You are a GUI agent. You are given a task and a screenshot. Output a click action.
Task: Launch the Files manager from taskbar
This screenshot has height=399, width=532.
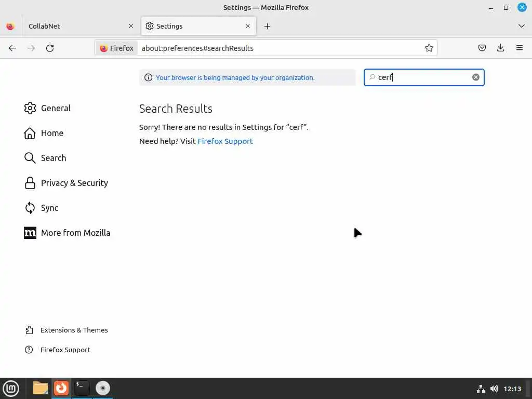click(x=41, y=388)
